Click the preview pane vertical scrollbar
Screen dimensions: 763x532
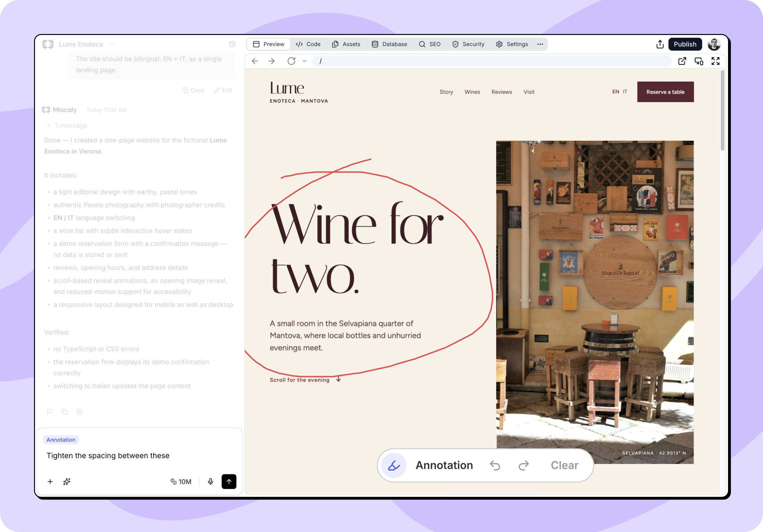click(722, 111)
